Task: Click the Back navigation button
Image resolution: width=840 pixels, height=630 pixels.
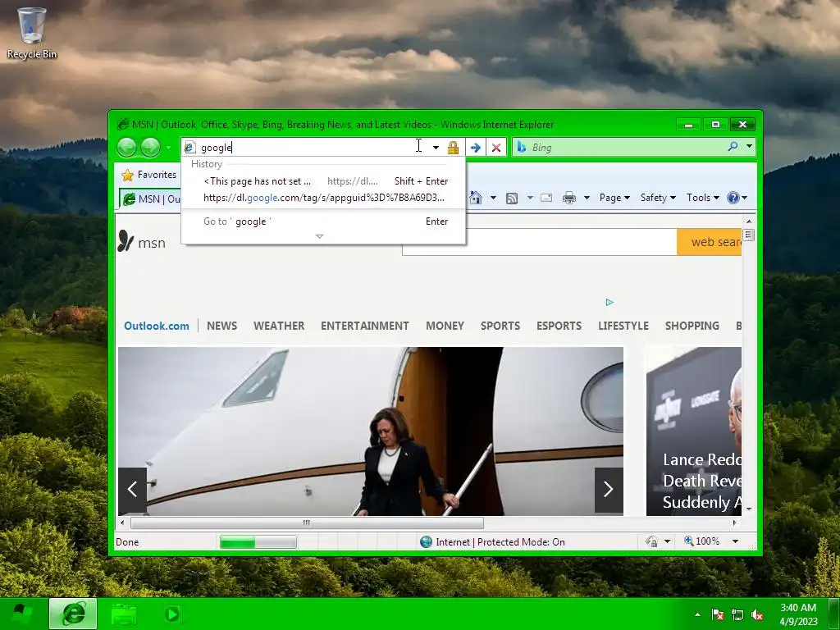Action: (127, 148)
